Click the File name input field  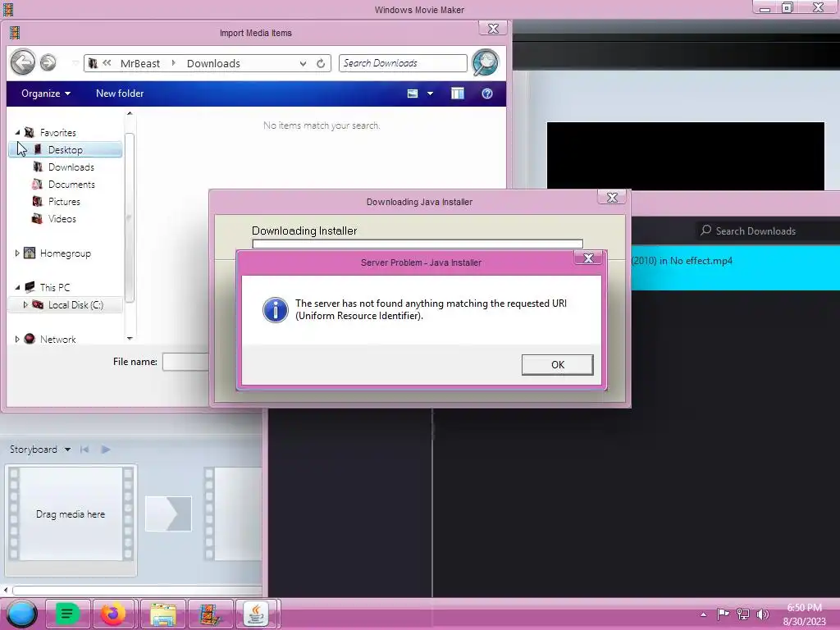[186, 362]
